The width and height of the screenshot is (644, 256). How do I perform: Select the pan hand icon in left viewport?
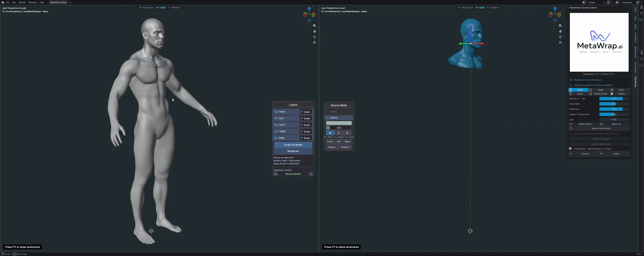click(314, 31)
